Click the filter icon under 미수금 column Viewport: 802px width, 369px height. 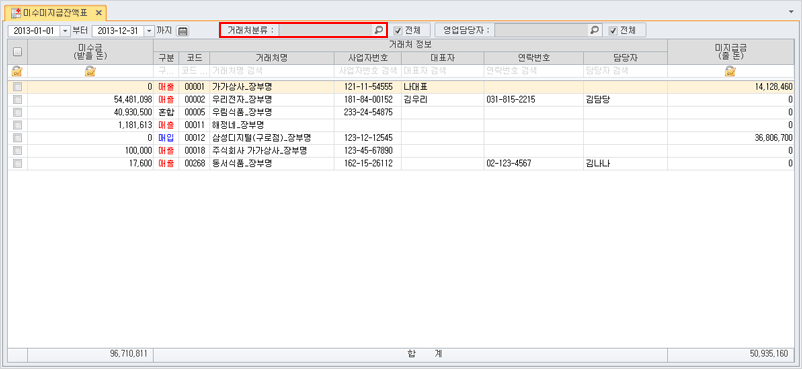[91, 71]
